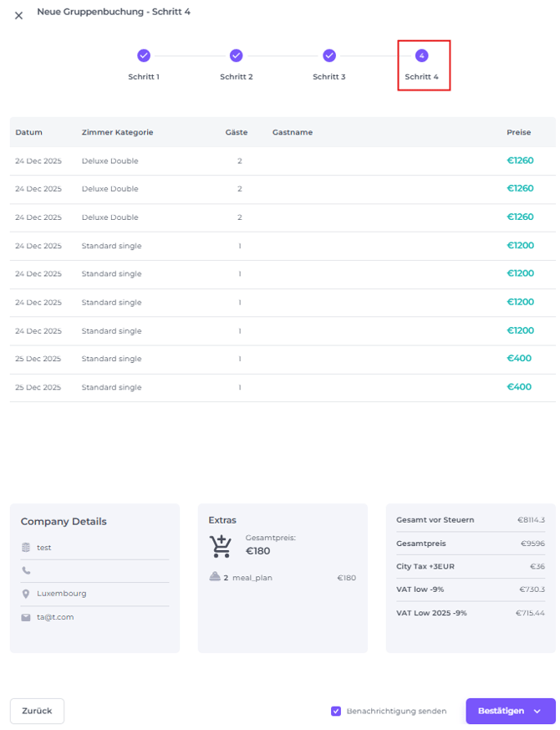
Task: Go to Schritt 1 step checkmark
Action: 144,56
